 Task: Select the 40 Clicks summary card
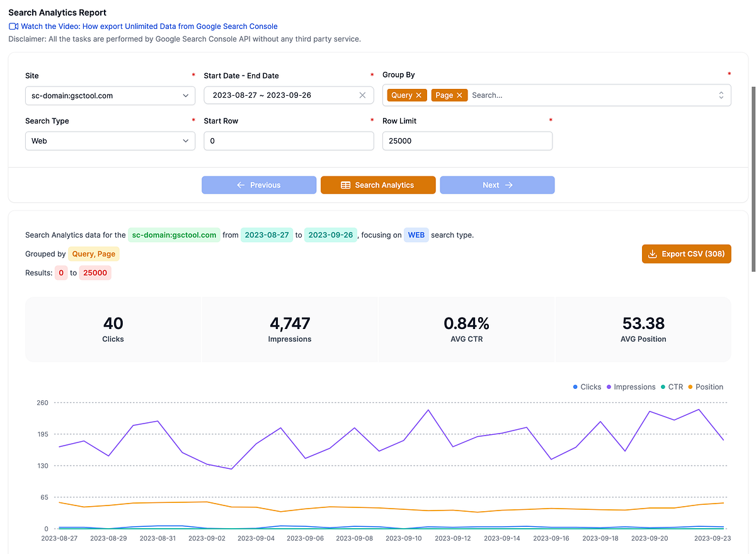point(113,328)
